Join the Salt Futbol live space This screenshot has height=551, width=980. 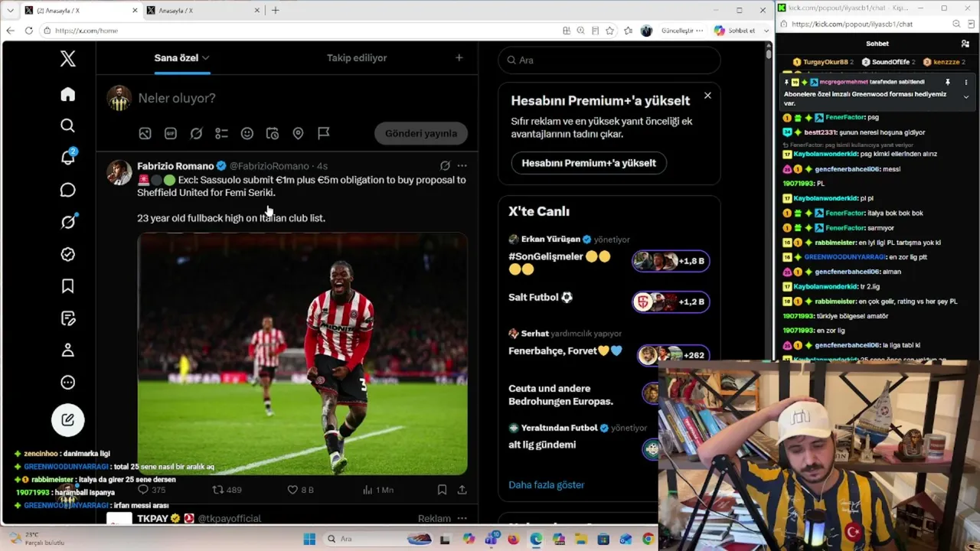[671, 302]
